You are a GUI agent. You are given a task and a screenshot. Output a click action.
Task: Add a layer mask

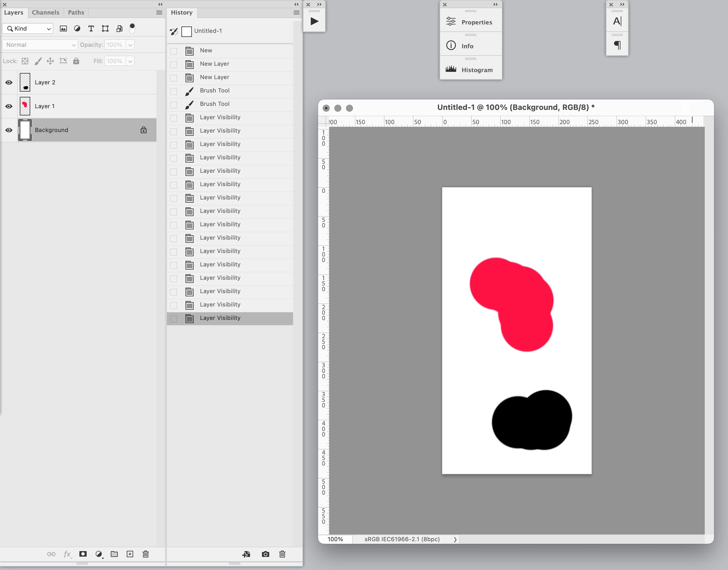(x=83, y=554)
